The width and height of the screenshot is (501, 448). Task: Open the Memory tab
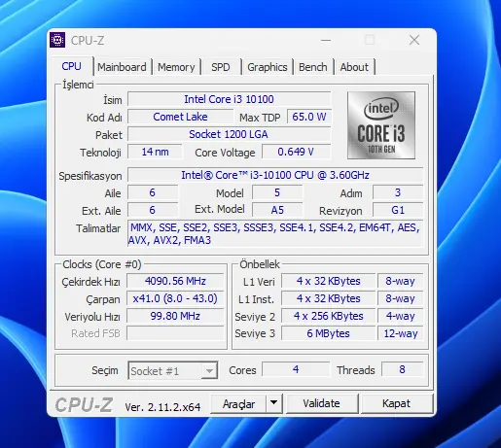tap(176, 67)
